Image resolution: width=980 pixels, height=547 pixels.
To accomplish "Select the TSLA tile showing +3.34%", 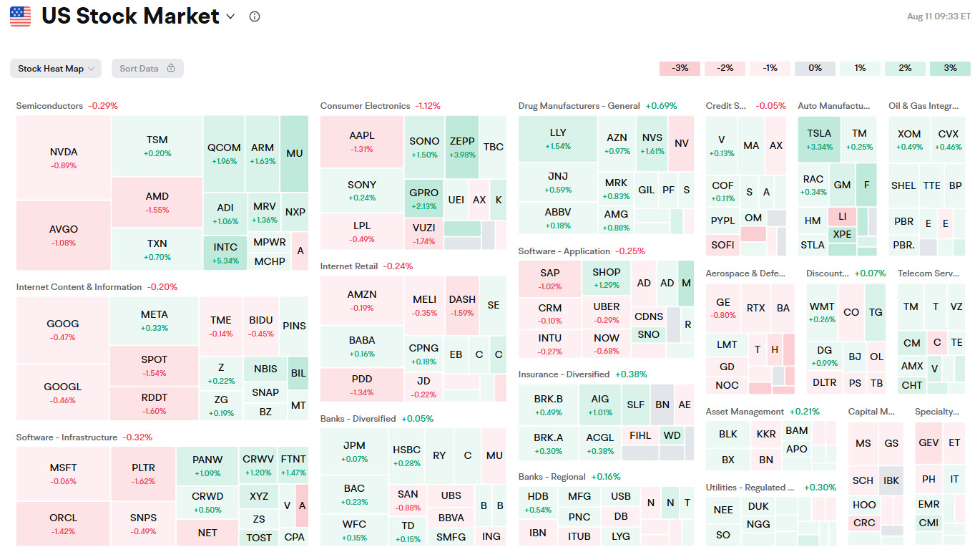I will (x=819, y=140).
